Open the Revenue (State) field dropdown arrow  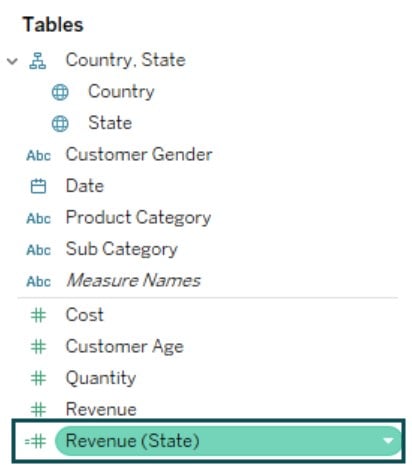point(388,441)
